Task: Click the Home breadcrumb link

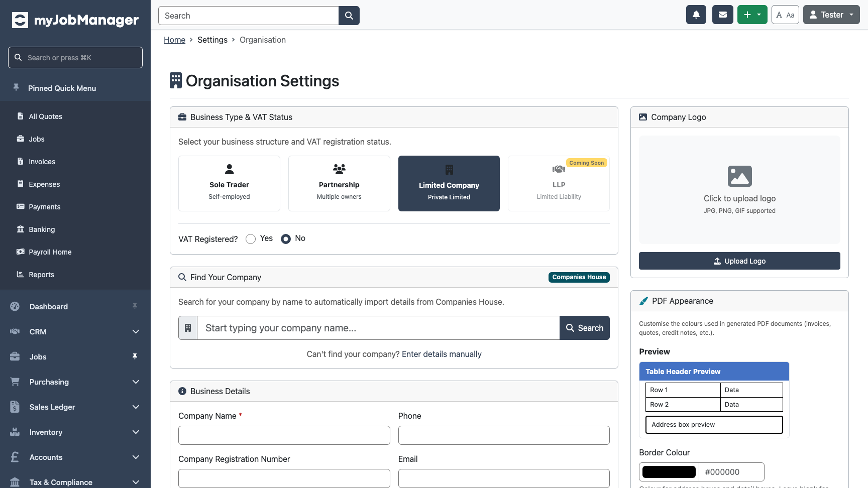Action: 174,40
